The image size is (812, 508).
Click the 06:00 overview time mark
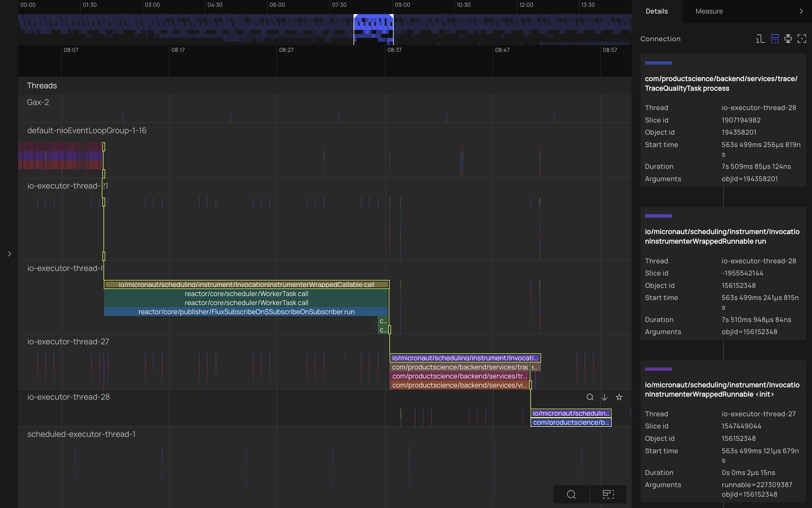pyautogui.click(x=277, y=5)
